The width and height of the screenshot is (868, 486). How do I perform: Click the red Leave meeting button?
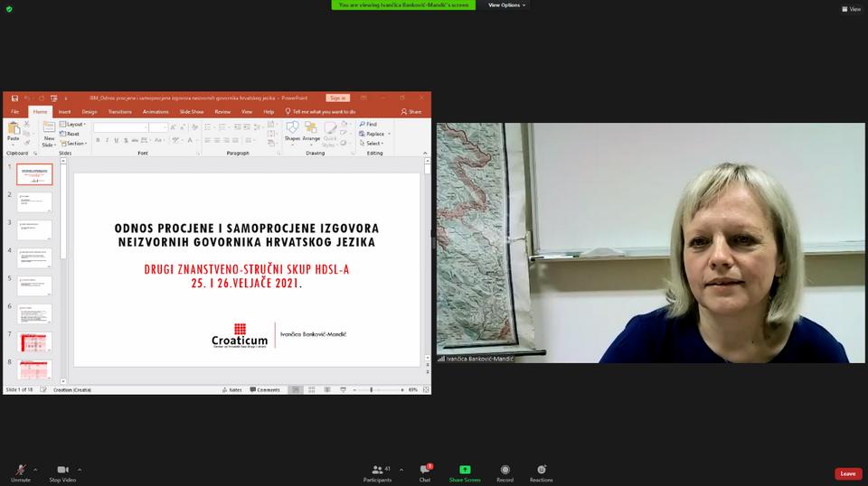pos(848,474)
